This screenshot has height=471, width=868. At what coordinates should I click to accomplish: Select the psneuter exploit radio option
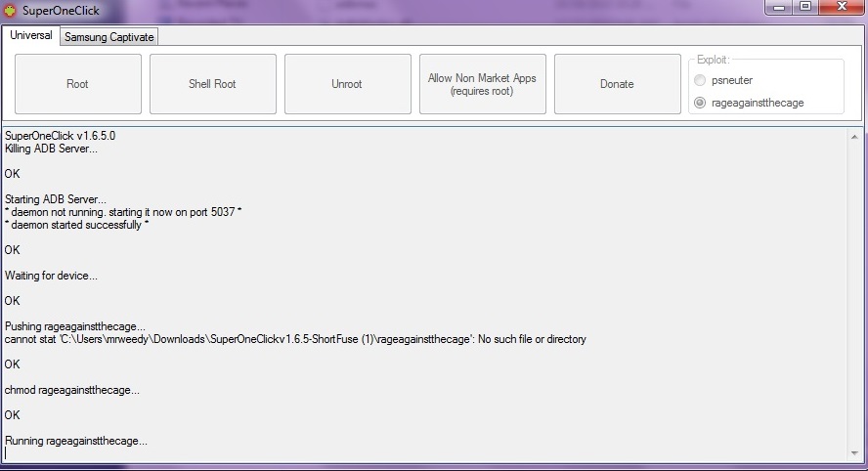click(699, 81)
